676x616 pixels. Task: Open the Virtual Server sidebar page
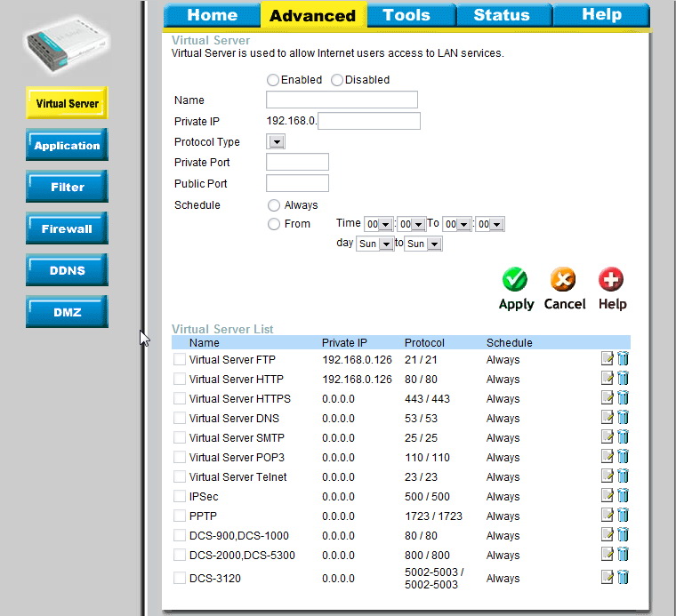(67, 103)
